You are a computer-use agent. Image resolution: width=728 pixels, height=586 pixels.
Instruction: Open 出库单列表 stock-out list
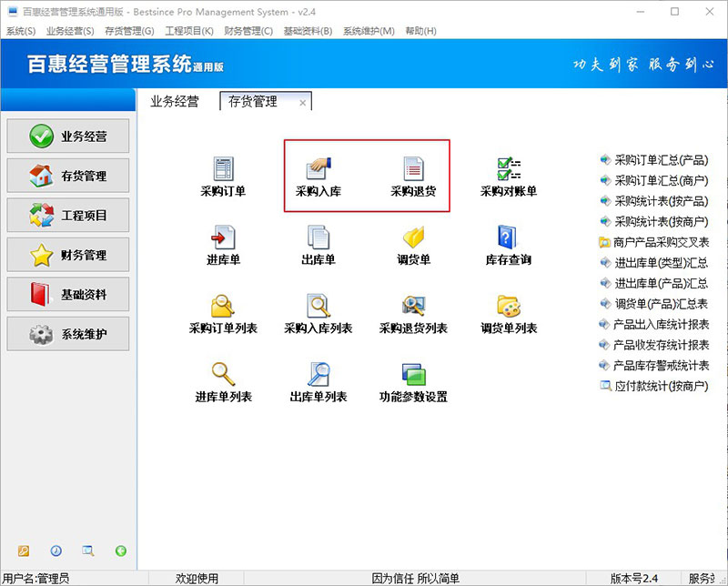point(318,382)
